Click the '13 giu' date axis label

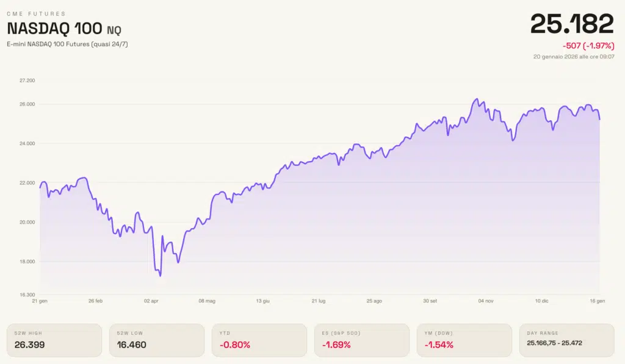tap(262, 301)
